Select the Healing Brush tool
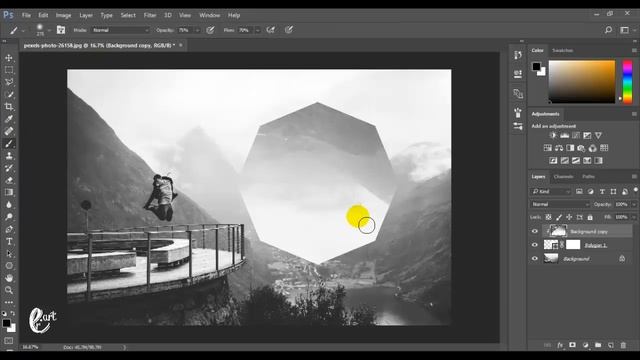Viewport: 640px width, 360px height. pyautogui.click(x=9, y=131)
